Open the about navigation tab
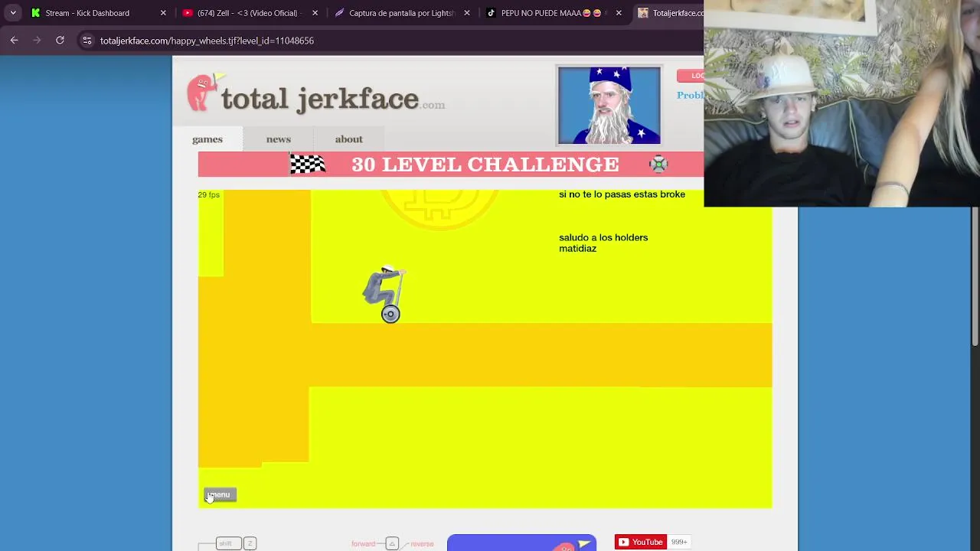The height and width of the screenshot is (551, 980). pyautogui.click(x=348, y=139)
